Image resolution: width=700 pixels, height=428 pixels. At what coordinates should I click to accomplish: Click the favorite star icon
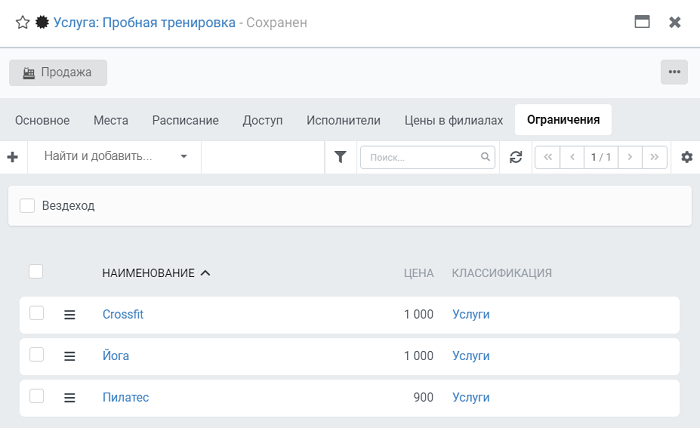(22, 22)
